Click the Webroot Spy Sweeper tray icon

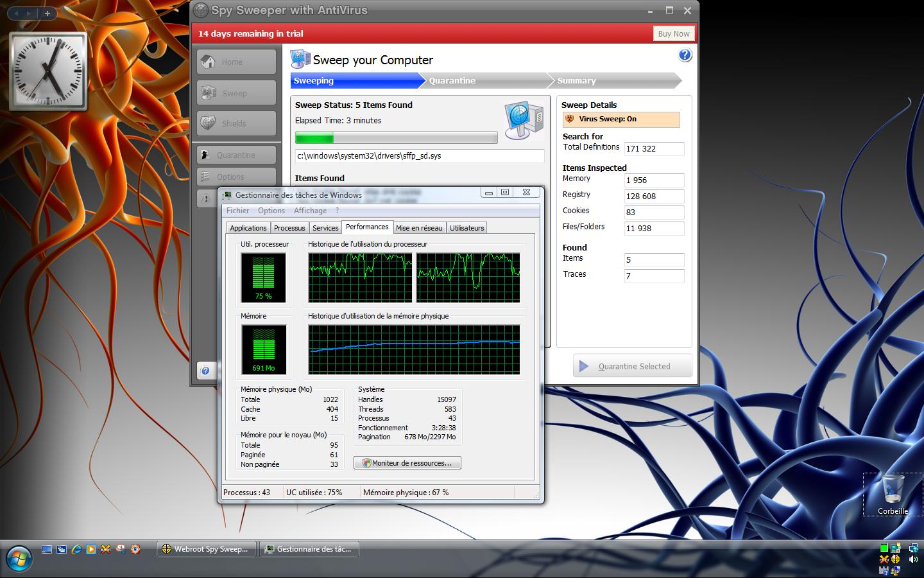(x=895, y=559)
